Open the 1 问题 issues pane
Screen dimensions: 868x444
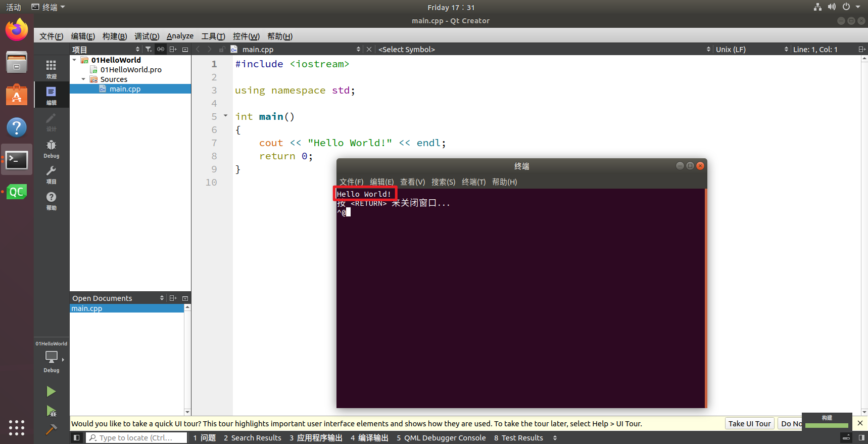(205, 438)
